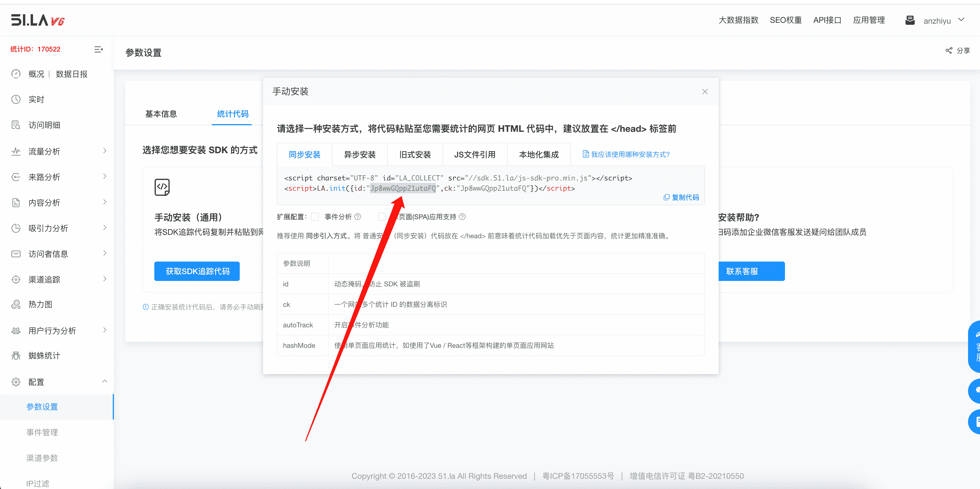The height and width of the screenshot is (489, 980).
Task: Expand the 内容分析 submenu chevron
Action: tap(104, 202)
